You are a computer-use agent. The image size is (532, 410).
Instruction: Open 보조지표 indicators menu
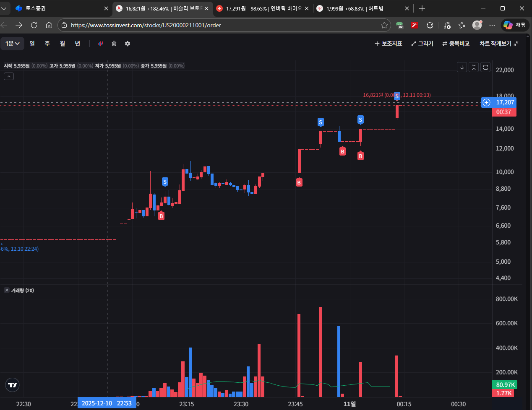pos(388,44)
